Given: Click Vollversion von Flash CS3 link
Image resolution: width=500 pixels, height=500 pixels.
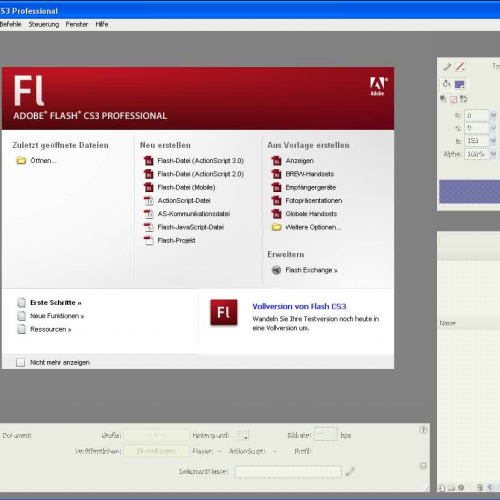Looking at the screenshot, I should click(299, 306).
